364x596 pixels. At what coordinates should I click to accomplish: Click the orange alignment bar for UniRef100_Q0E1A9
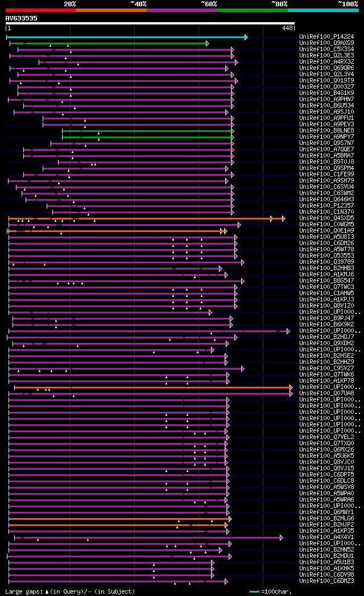(117, 231)
